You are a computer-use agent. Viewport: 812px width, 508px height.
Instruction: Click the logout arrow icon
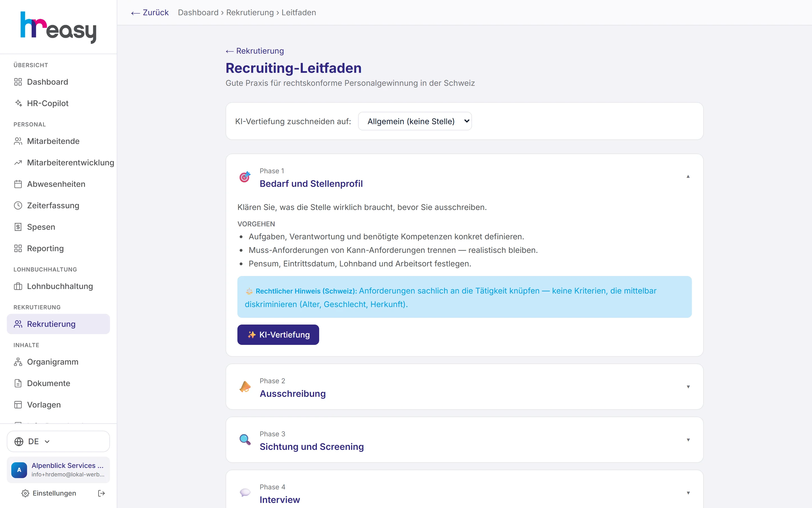click(x=101, y=493)
